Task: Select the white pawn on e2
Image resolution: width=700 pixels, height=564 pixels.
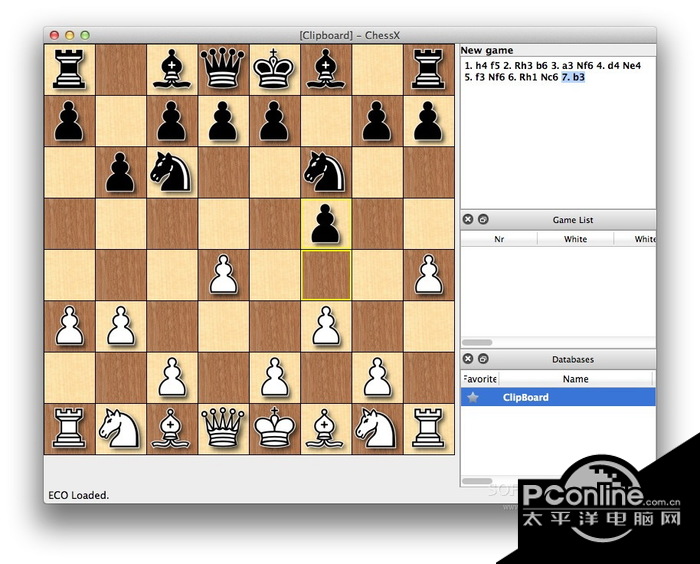Action: (x=274, y=377)
